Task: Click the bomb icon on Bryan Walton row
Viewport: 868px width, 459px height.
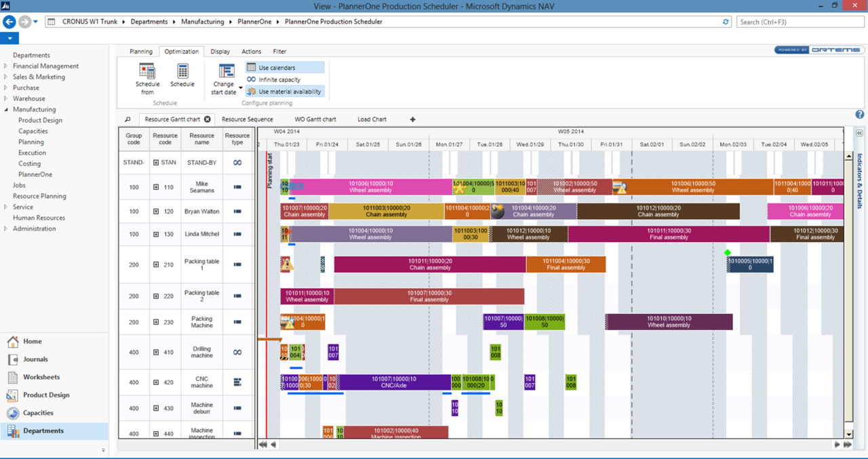Action: point(498,212)
